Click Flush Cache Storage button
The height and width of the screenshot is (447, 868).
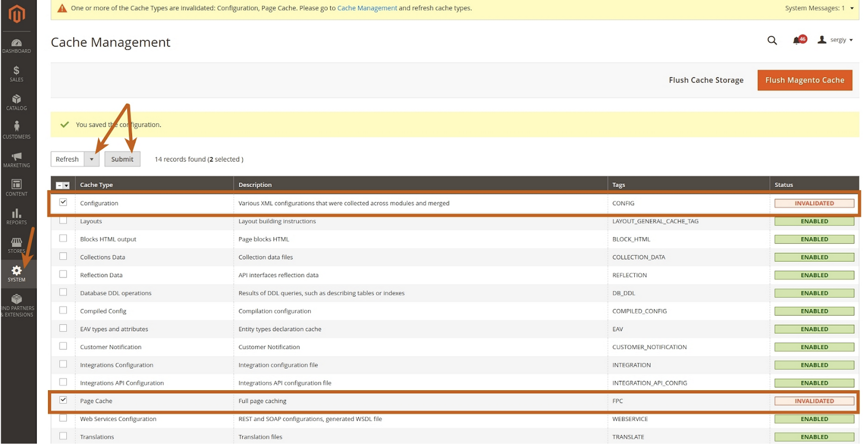point(706,80)
